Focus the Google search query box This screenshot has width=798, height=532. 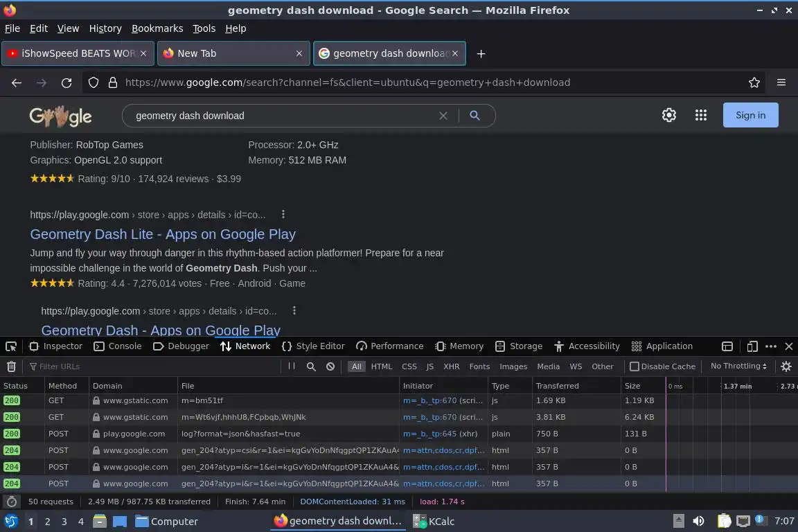285,116
